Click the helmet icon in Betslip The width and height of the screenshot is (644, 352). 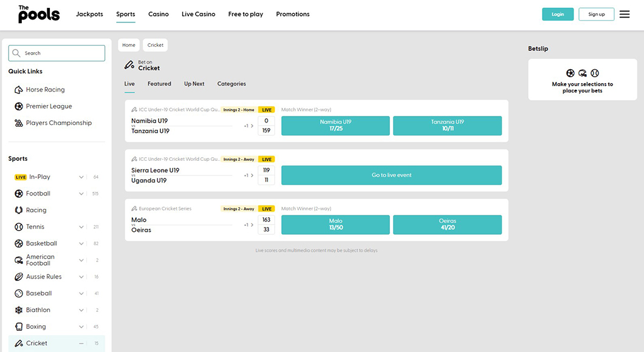(x=583, y=73)
